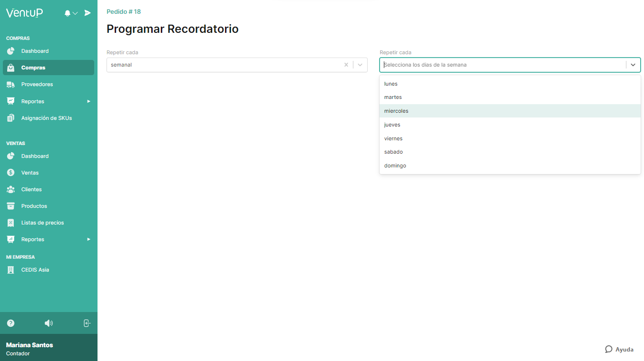
Task: Click the Compras shopping bag icon
Action: [11, 68]
